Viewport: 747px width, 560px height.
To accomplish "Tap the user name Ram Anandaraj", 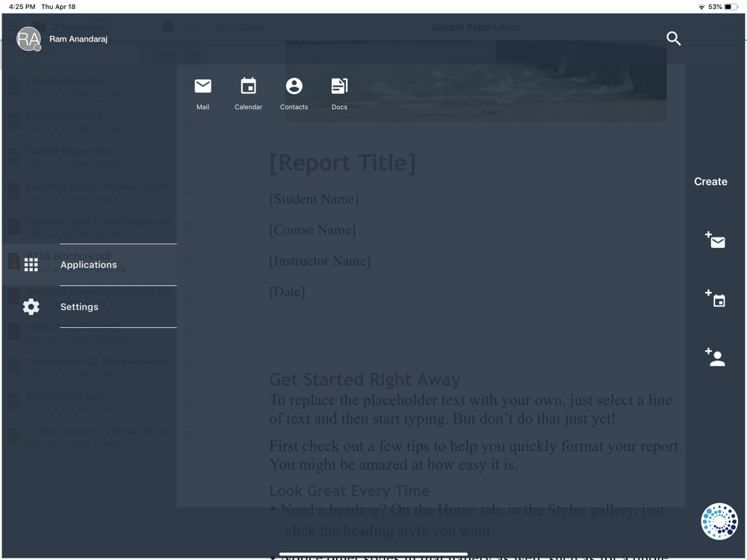I will [x=78, y=39].
